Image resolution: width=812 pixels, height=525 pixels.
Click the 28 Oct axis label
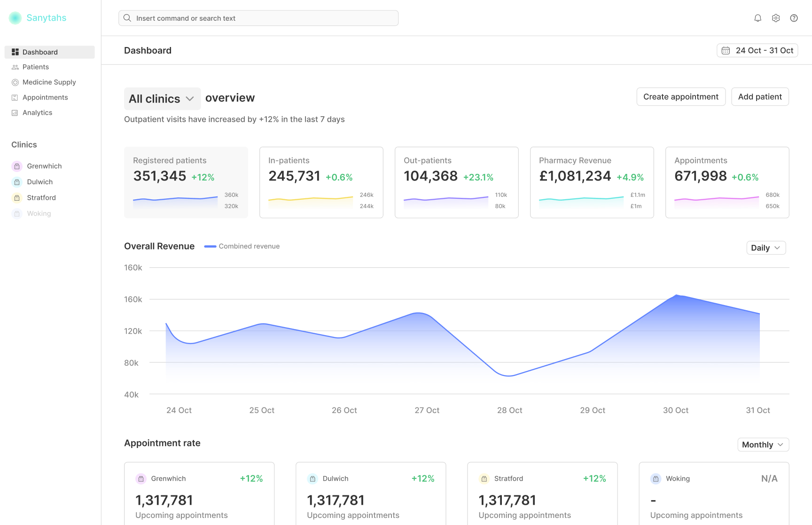click(510, 410)
